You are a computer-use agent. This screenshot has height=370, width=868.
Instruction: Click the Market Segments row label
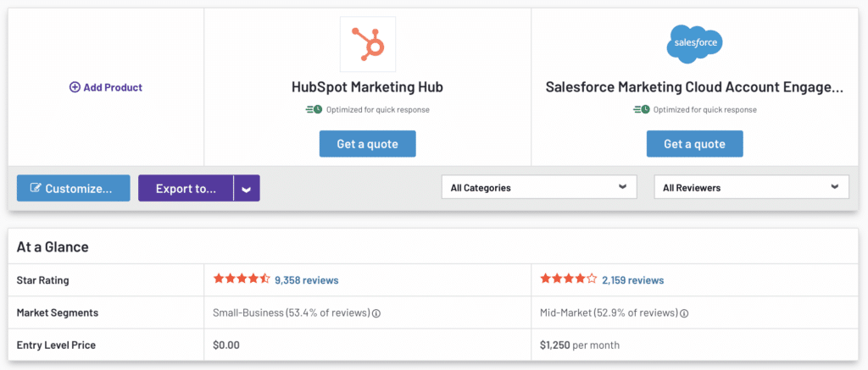[x=58, y=312]
